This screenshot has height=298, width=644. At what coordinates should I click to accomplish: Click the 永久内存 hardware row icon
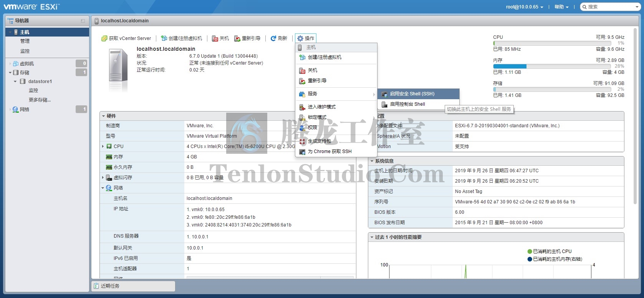(x=109, y=167)
